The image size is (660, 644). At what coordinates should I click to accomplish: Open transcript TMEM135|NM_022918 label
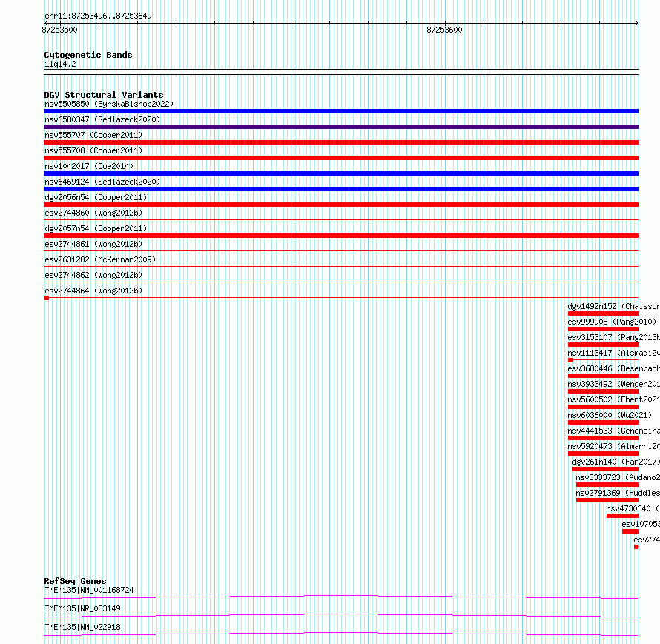coord(82,627)
